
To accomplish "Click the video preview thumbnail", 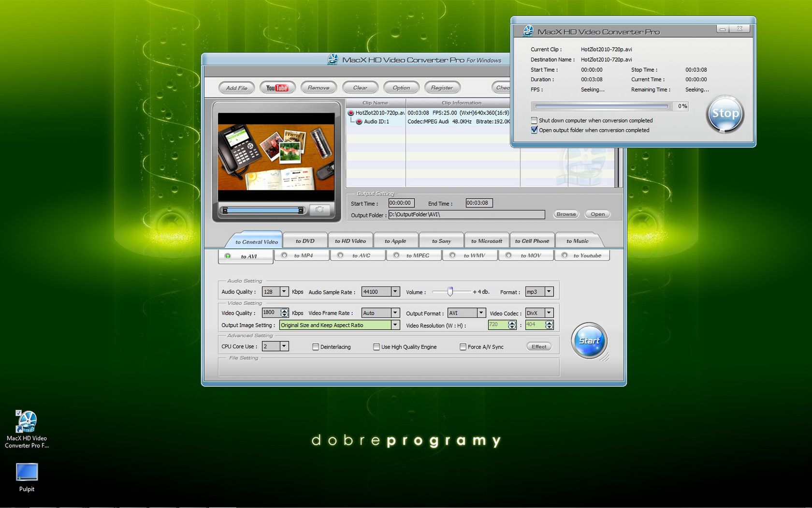I will (276, 157).
